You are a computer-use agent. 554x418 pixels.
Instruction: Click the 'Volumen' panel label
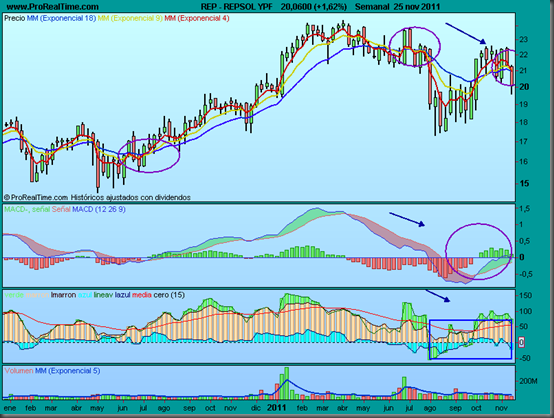click(x=19, y=371)
